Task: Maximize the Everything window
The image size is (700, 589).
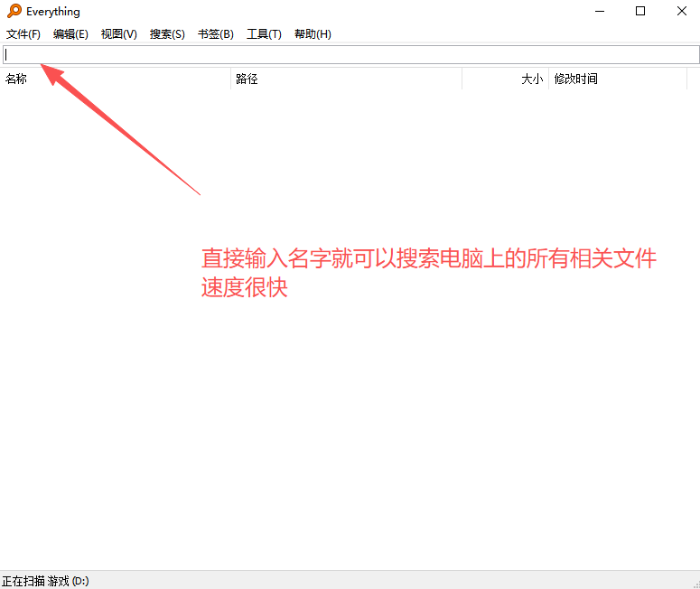Action: [640, 11]
